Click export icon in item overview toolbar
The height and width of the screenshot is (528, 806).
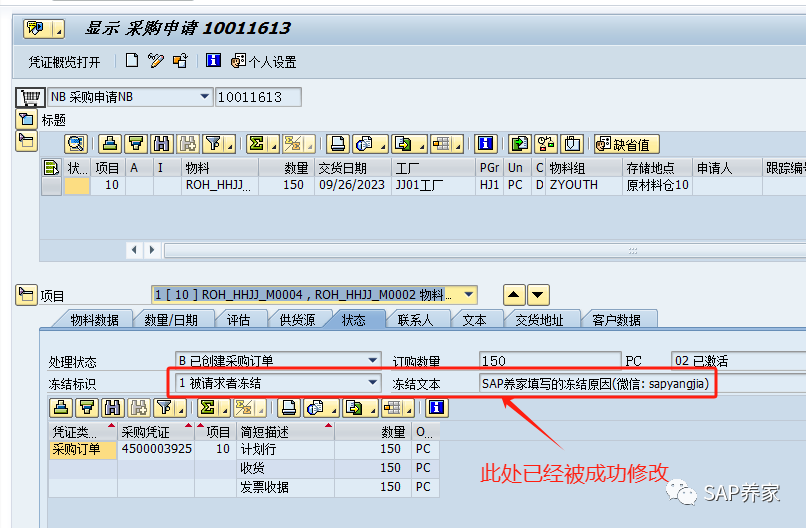404,144
